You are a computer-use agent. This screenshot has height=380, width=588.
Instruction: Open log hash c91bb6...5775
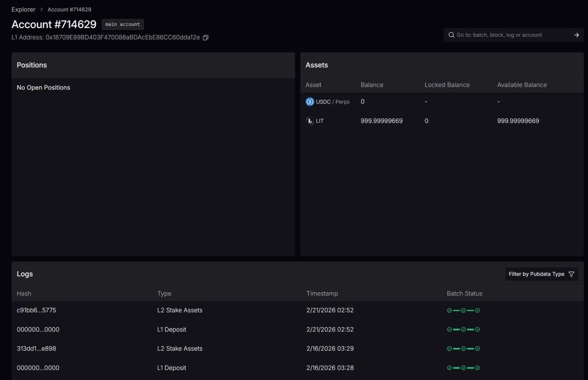36,310
